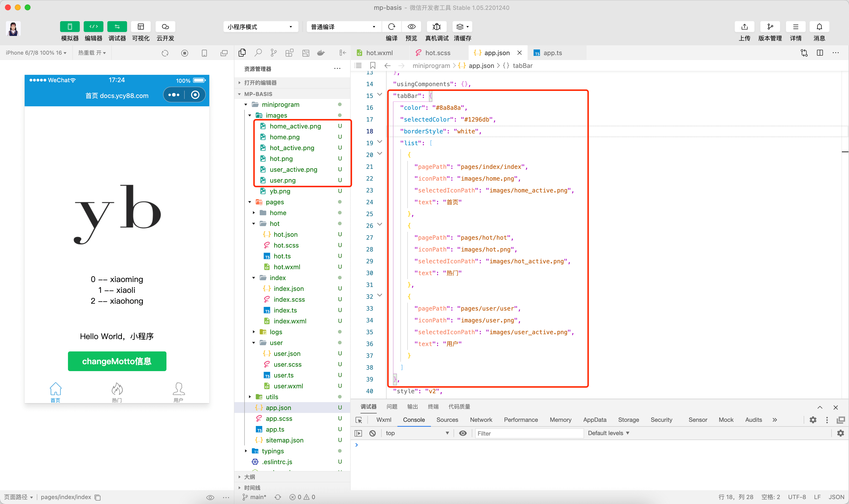Clear the console
Image resolution: width=849 pixels, height=504 pixels.
coord(373,433)
